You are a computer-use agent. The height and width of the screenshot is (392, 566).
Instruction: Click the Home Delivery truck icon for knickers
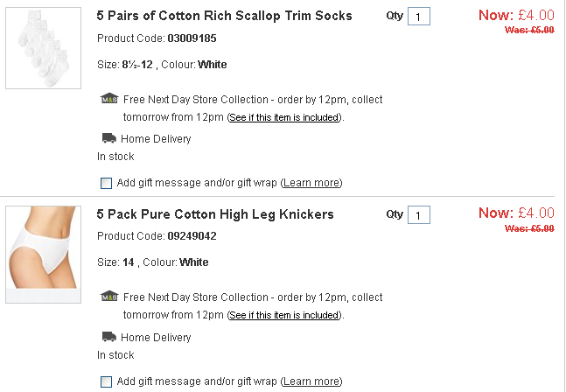[x=109, y=337]
